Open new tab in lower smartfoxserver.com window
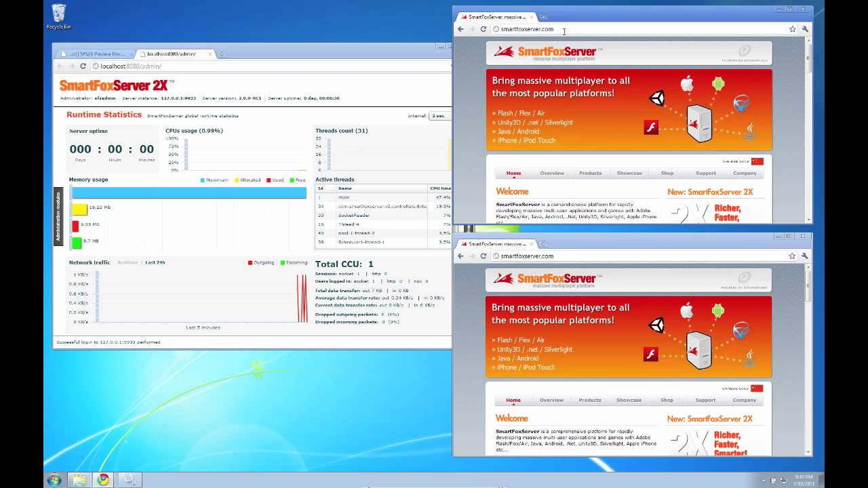868x488 pixels. (x=543, y=244)
